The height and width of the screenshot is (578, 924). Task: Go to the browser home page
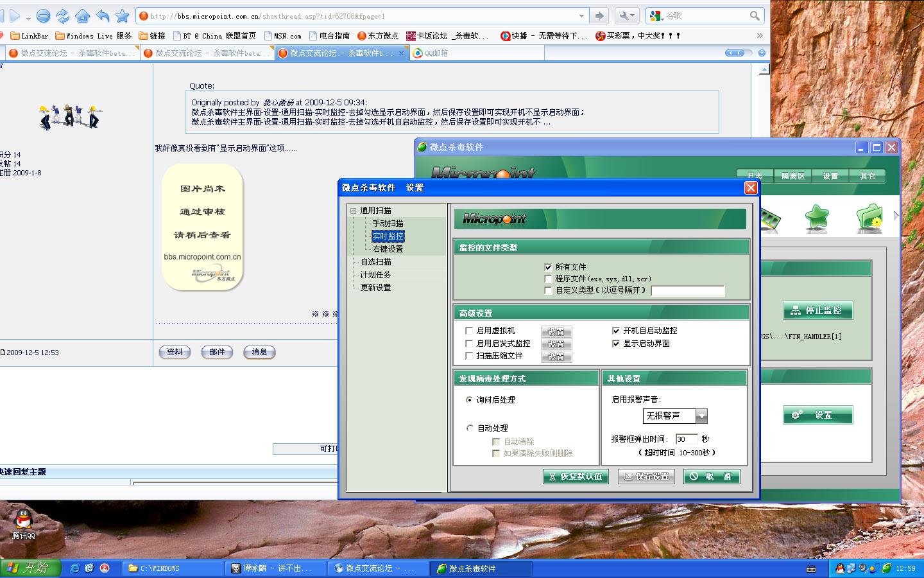coord(83,15)
